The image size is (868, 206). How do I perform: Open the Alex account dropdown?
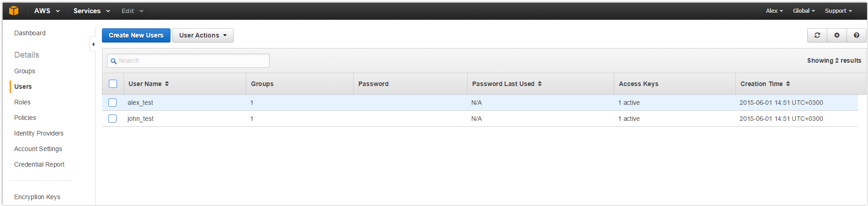774,11
